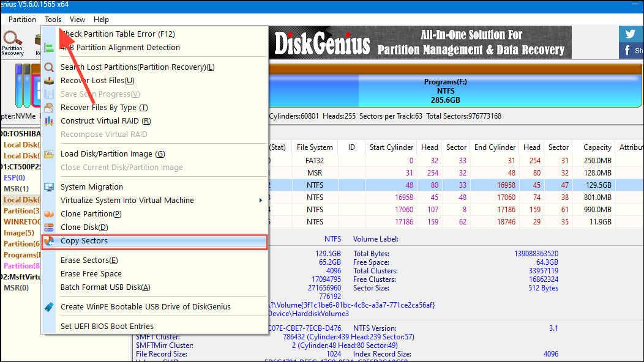
Task: Click the File System column header
Action: pos(315,147)
